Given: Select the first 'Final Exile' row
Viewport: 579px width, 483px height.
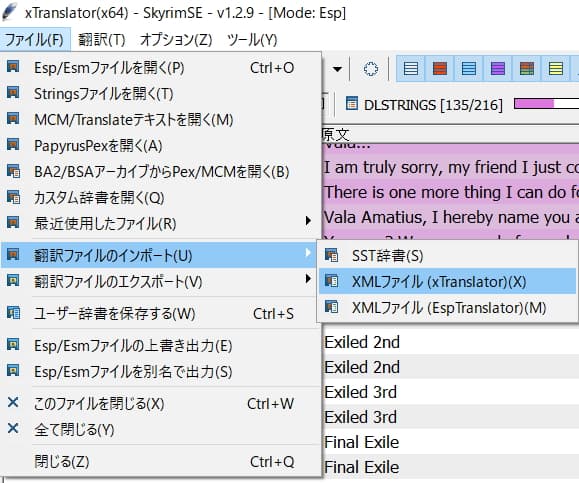Looking at the screenshot, I should (451, 442).
